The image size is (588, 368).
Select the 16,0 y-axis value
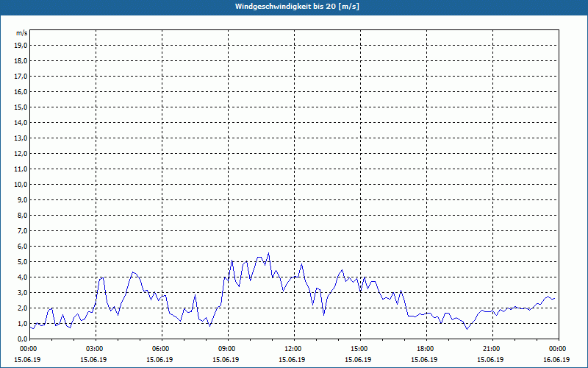[21, 91]
